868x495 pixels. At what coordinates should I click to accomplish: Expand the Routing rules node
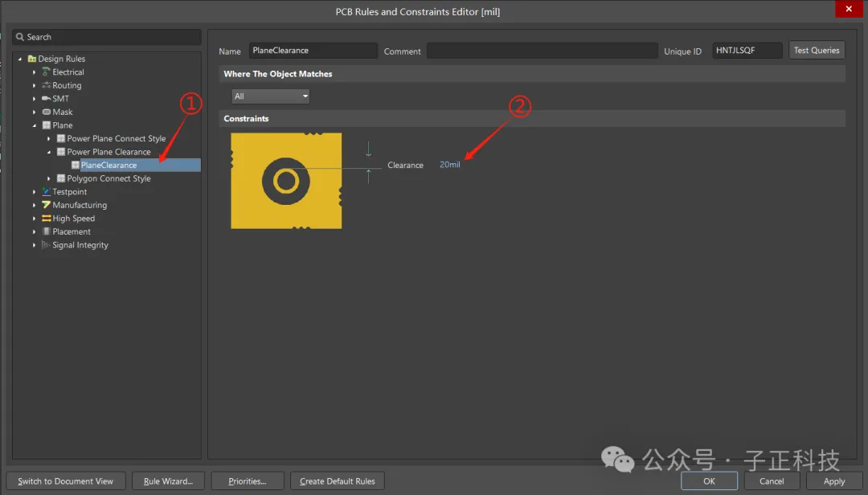click(x=35, y=85)
